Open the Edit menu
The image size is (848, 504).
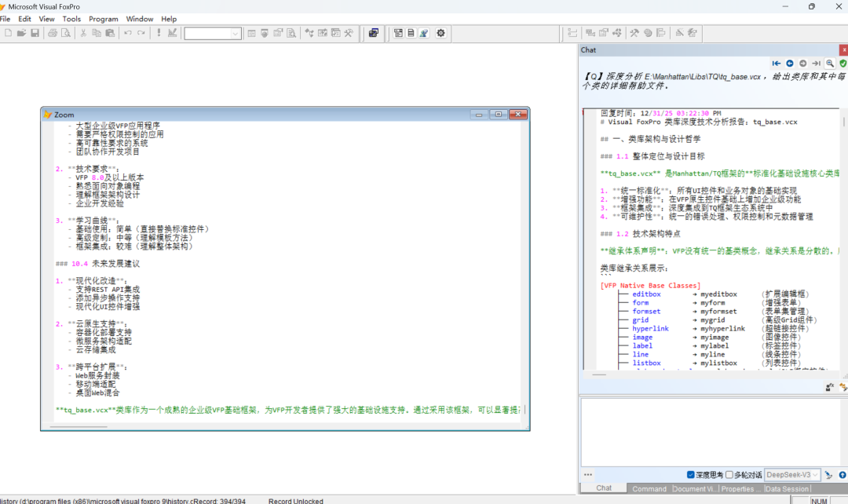pos(25,19)
